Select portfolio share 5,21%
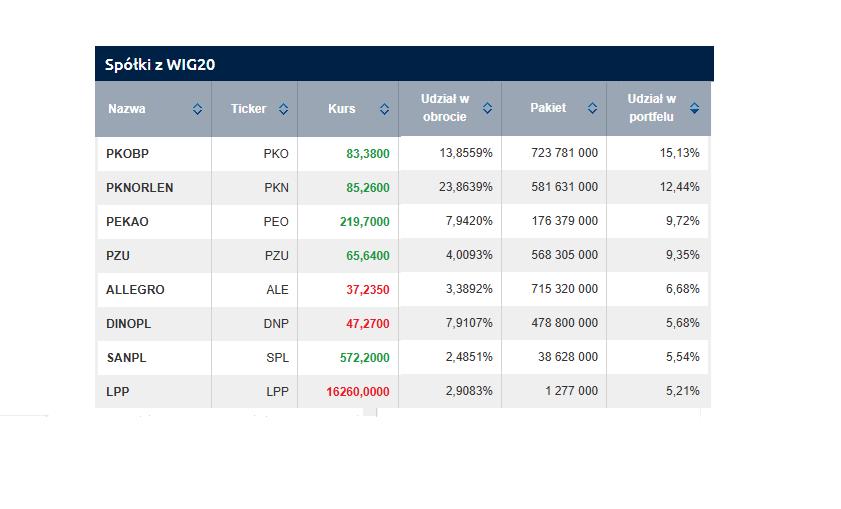This screenshot has width=841, height=509. [683, 390]
